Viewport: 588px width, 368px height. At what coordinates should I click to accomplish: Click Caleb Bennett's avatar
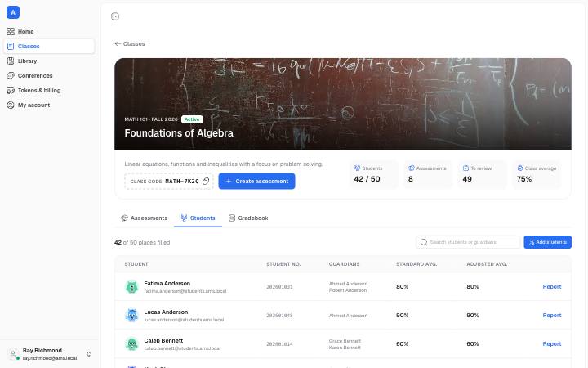131,344
